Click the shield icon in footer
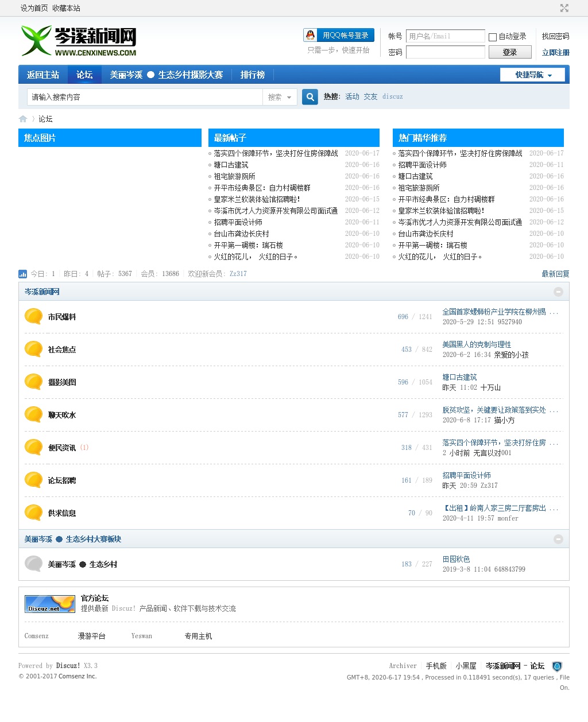This screenshot has width=588, height=722. coord(556,666)
